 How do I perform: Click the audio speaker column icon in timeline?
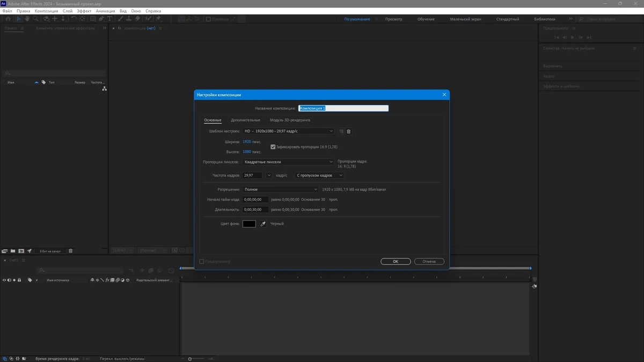pyautogui.click(x=9, y=280)
